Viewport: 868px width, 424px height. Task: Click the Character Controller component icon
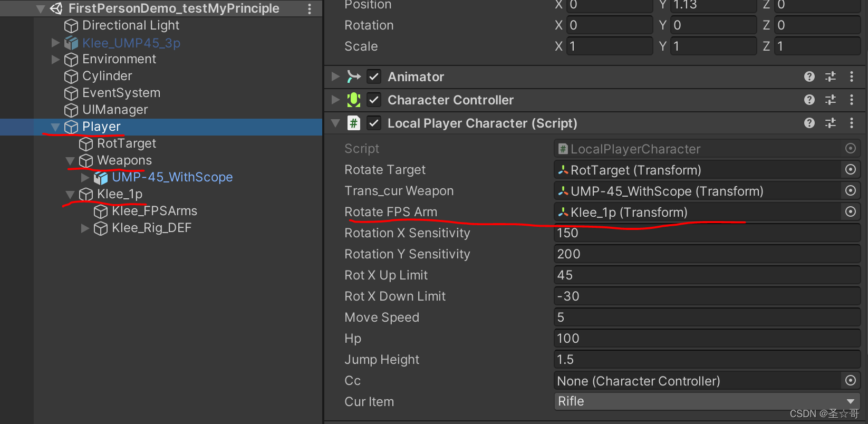354,100
